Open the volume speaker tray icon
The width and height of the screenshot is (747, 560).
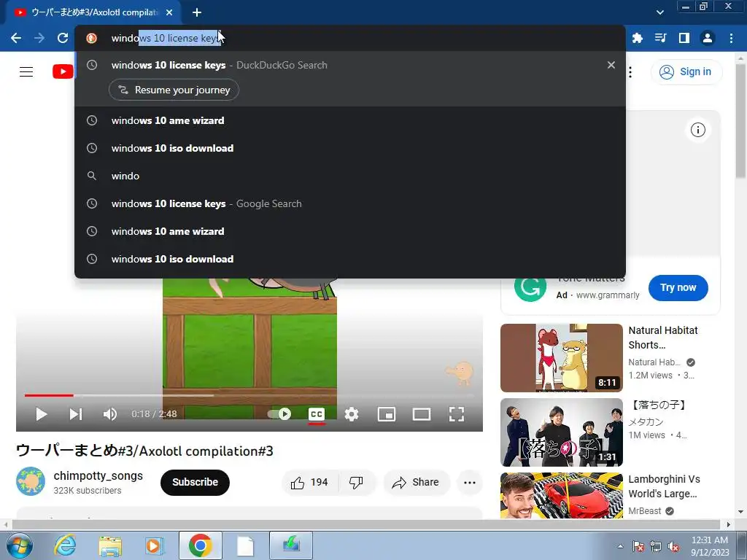click(x=673, y=547)
